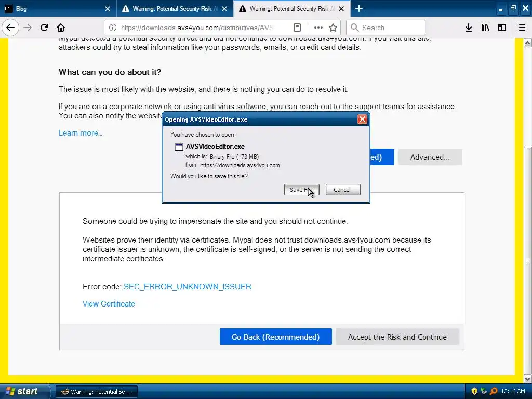Focus the Search box in toolbar
The width and height of the screenshot is (532, 399).
386,28
